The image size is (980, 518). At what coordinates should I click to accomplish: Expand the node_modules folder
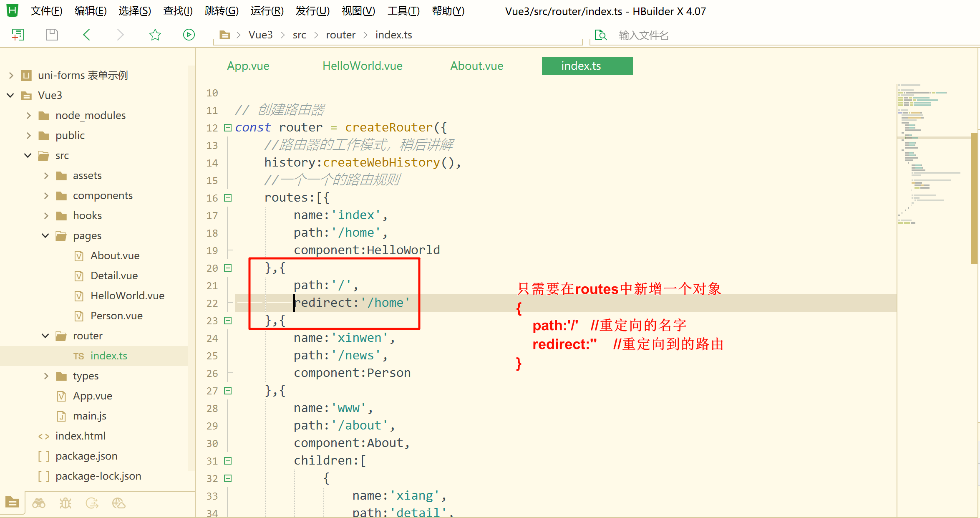(x=29, y=116)
